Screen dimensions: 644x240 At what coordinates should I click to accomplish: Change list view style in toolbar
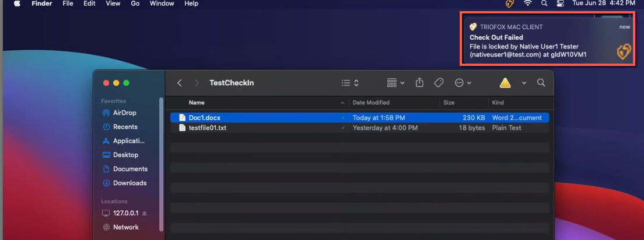[351, 82]
